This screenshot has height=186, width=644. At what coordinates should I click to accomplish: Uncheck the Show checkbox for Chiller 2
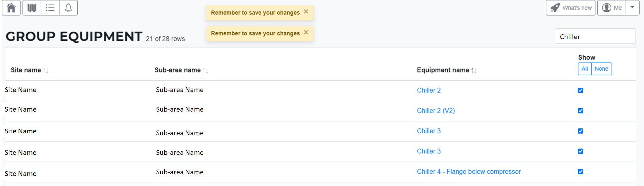(x=580, y=90)
